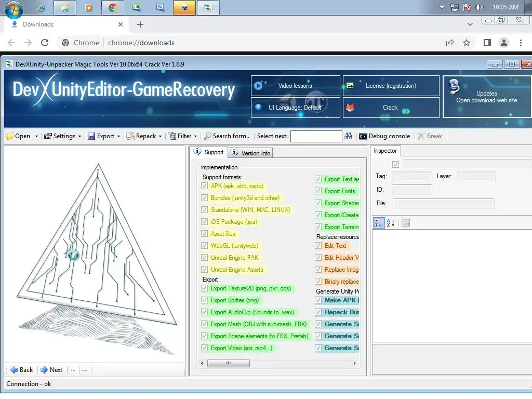Toggle Export Video (avi, mp4) checkbox
Viewport: 532px width, 399px height.
tap(204, 348)
